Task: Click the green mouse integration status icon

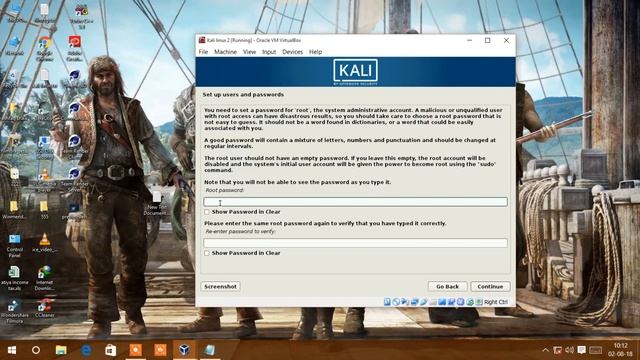Action: 470,302
